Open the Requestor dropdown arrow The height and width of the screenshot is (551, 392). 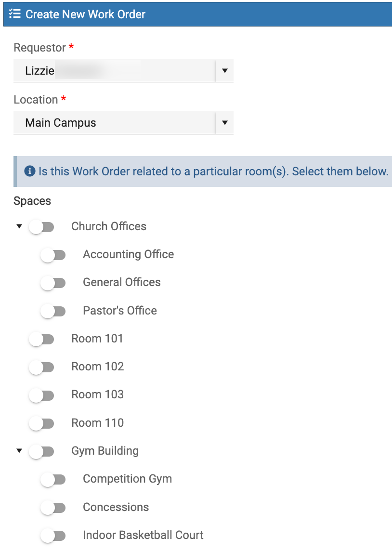click(x=225, y=71)
